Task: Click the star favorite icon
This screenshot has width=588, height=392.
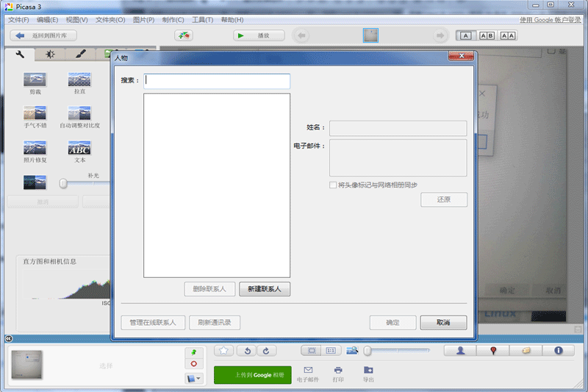Action: point(224,351)
